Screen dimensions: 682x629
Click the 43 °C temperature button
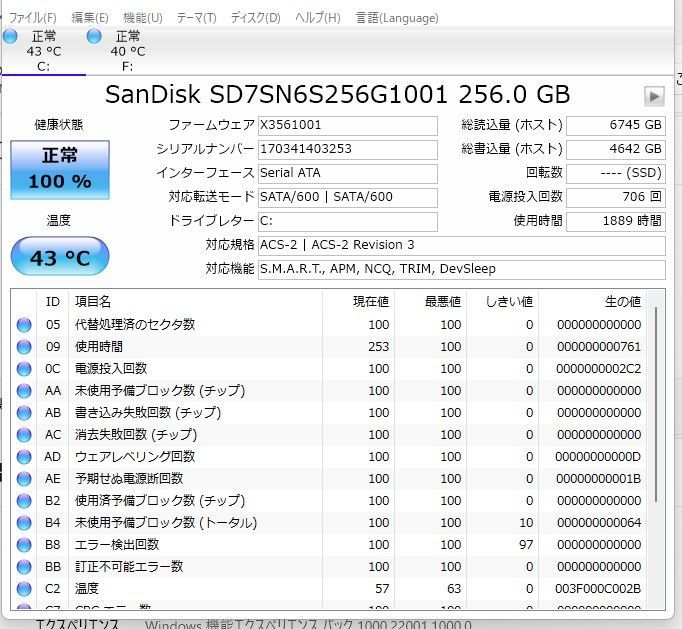pyautogui.click(x=60, y=257)
